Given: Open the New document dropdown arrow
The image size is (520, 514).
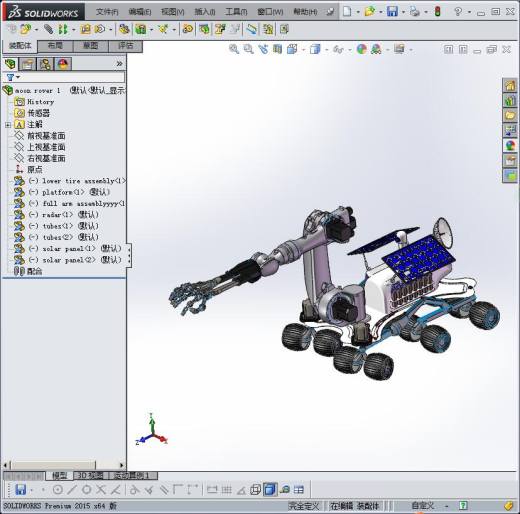Looking at the screenshot, I should pyautogui.click(x=358, y=12).
